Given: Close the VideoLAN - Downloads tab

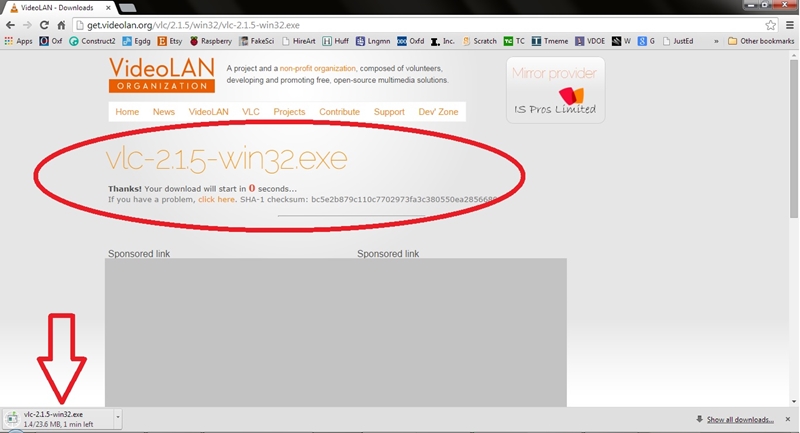Looking at the screenshot, I should pos(108,8).
